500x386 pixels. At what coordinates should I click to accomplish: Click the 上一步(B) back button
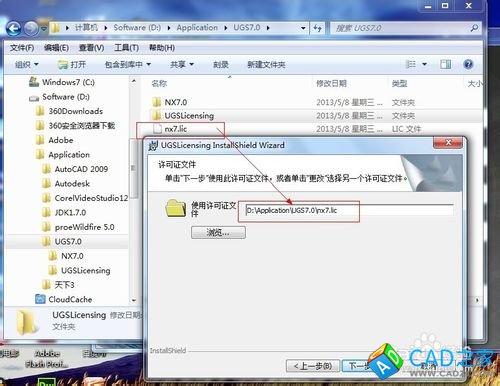[313, 366]
